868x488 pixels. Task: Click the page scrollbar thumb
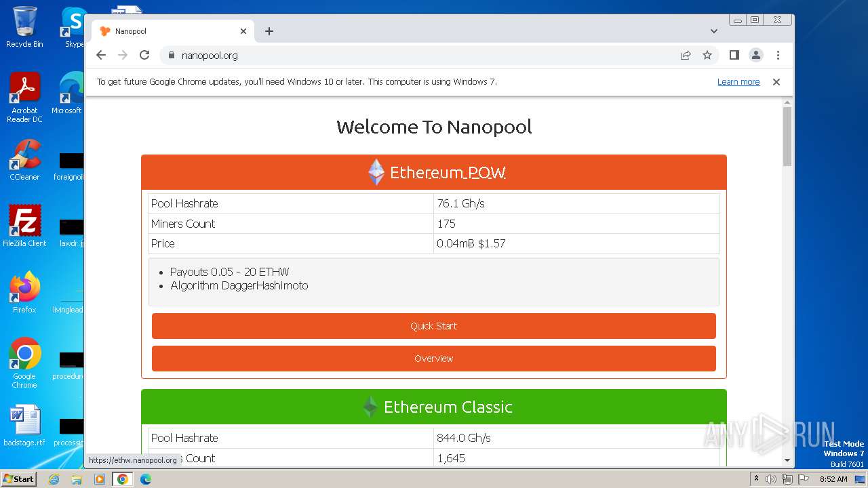787,136
